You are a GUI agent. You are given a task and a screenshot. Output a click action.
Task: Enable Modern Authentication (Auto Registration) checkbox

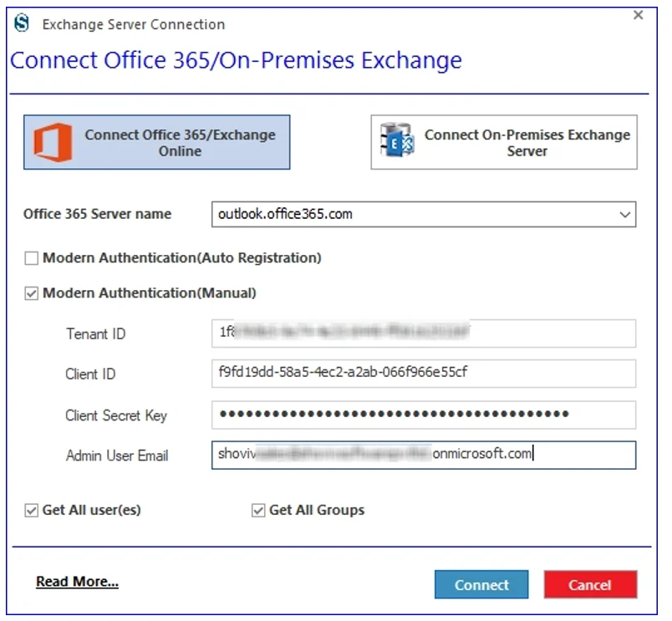pos(31,258)
